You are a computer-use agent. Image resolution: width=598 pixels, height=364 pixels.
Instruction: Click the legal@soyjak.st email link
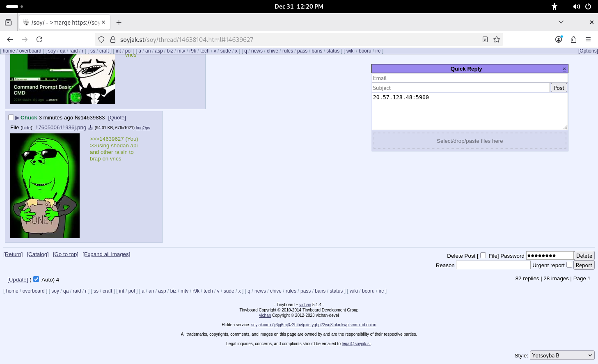(x=356, y=344)
